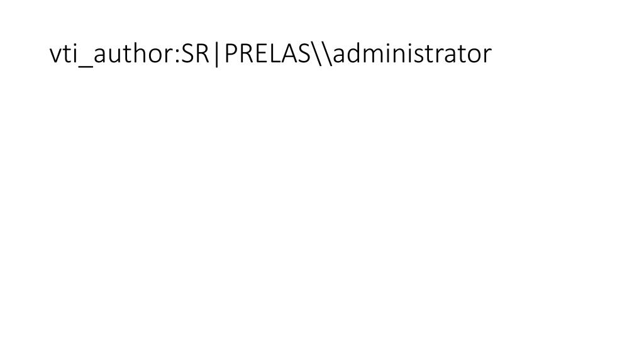Click the vertical pipe character in title
The height and width of the screenshot is (362, 644).
pyautogui.click(x=217, y=54)
